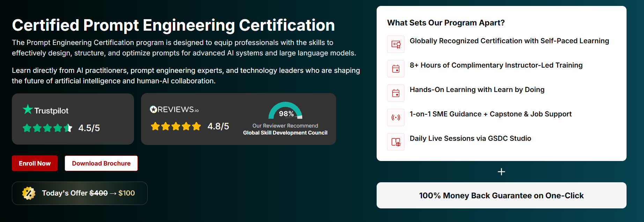
Task: Click the text 'Hands-On Learning with Learn by Doing'
Action: [x=477, y=90]
